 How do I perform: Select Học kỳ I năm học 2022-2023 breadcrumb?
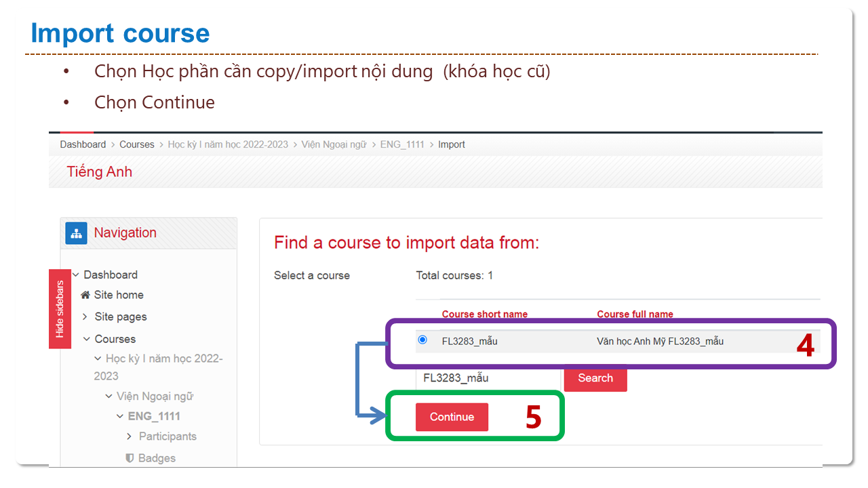[x=228, y=144]
